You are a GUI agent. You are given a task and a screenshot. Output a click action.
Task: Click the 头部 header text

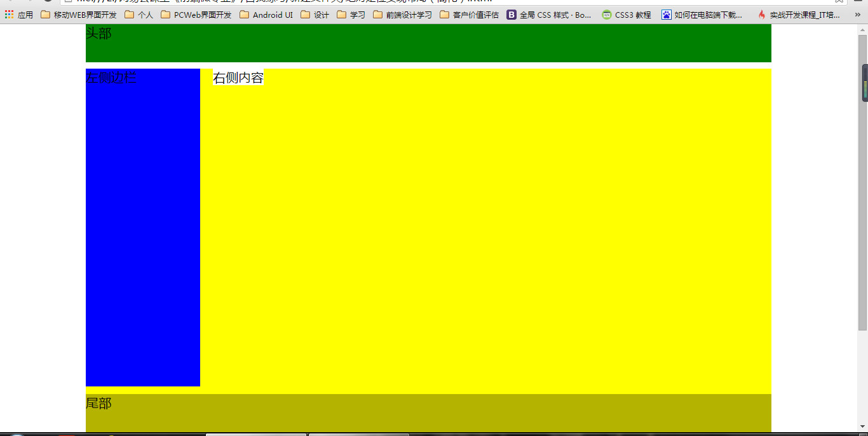tap(98, 34)
